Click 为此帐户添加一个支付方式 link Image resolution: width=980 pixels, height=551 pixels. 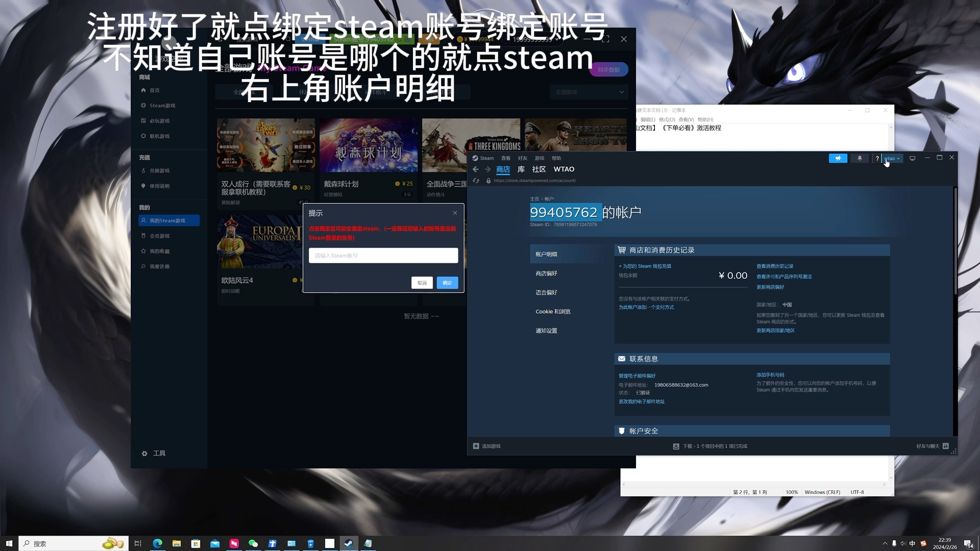(x=646, y=307)
